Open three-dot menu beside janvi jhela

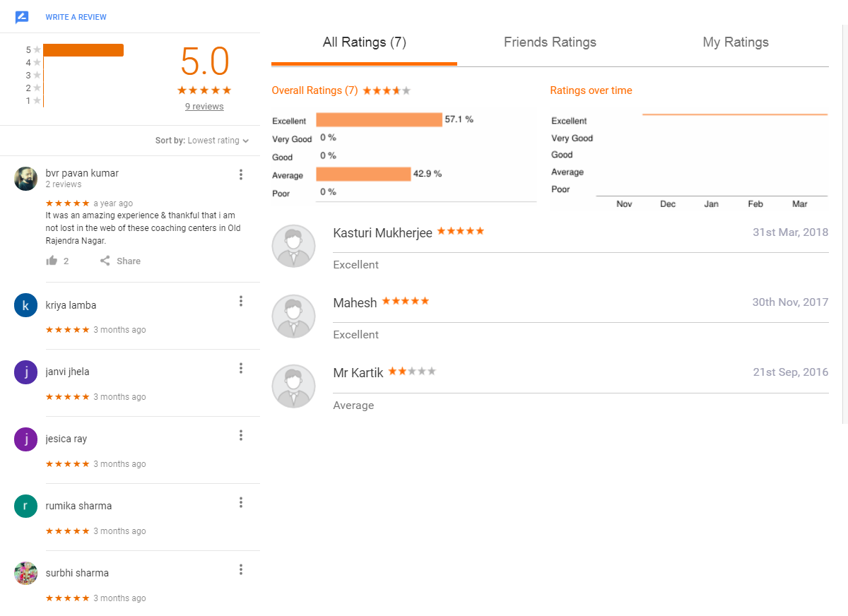coord(241,368)
